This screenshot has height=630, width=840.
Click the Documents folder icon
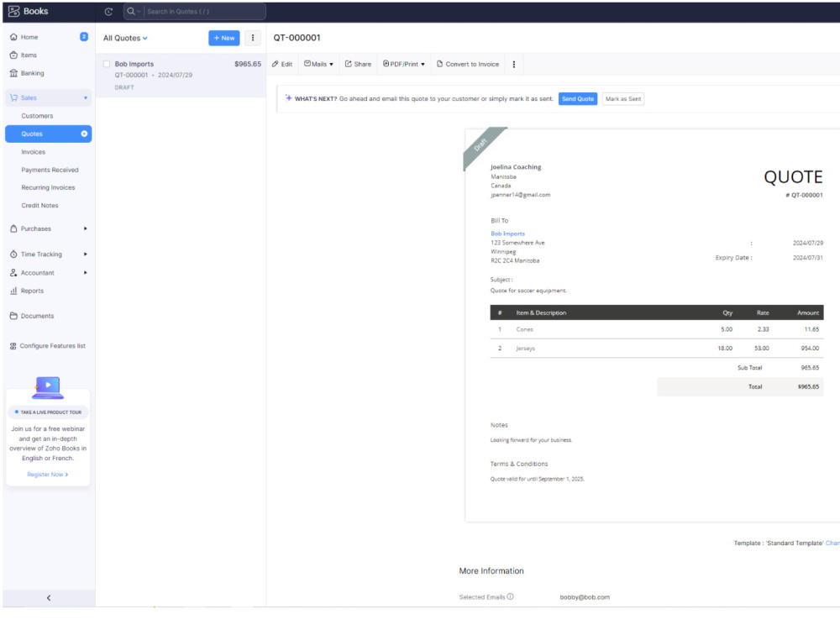pyautogui.click(x=13, y=316)
